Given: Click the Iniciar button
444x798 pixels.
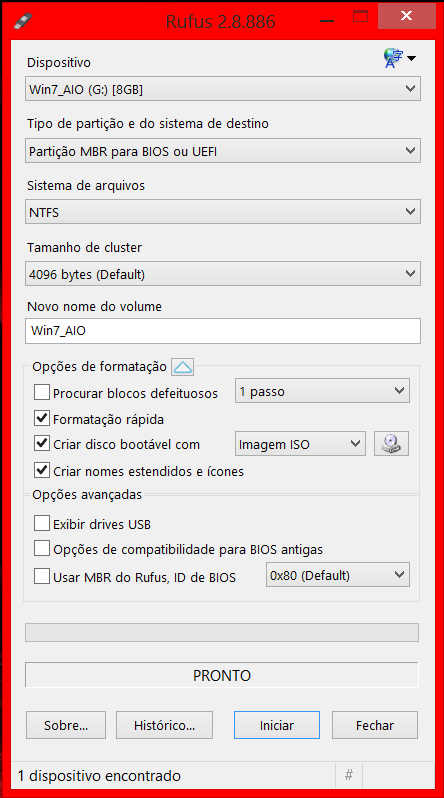Looking at the screenshot, I should (277, 725).
